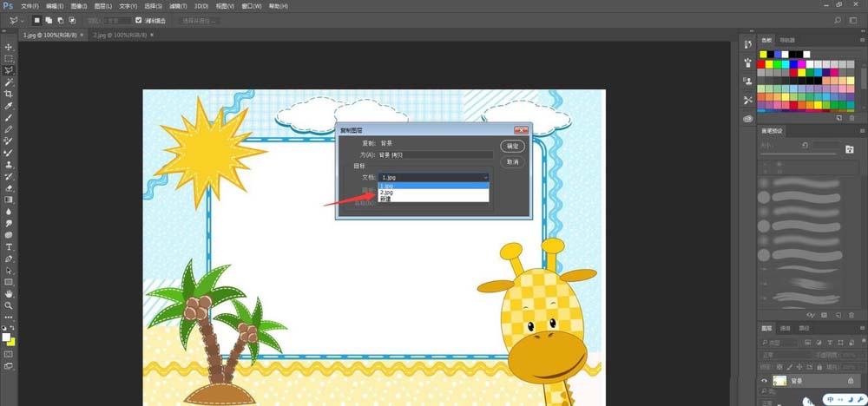Click the 为(A) layer name field

tap(435, 155)
